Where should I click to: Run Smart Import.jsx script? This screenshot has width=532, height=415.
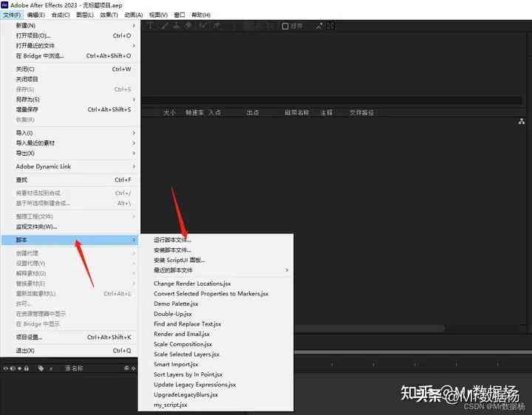pyautogui.click(x=216, y=364)
